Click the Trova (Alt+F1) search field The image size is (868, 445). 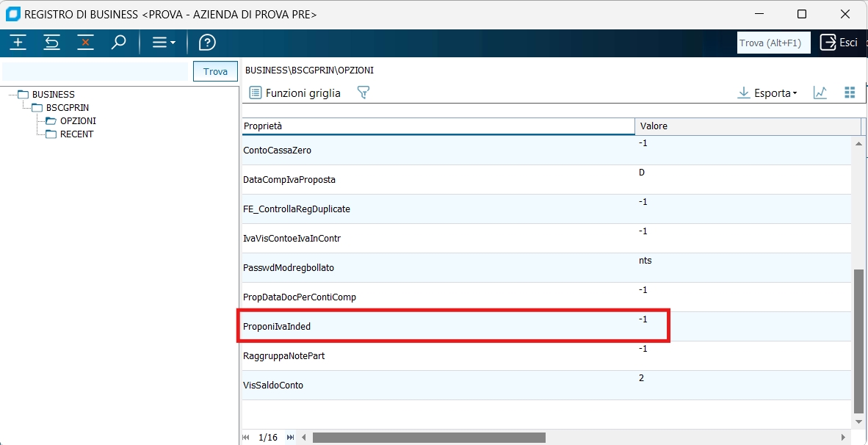(x=773, y=43)
